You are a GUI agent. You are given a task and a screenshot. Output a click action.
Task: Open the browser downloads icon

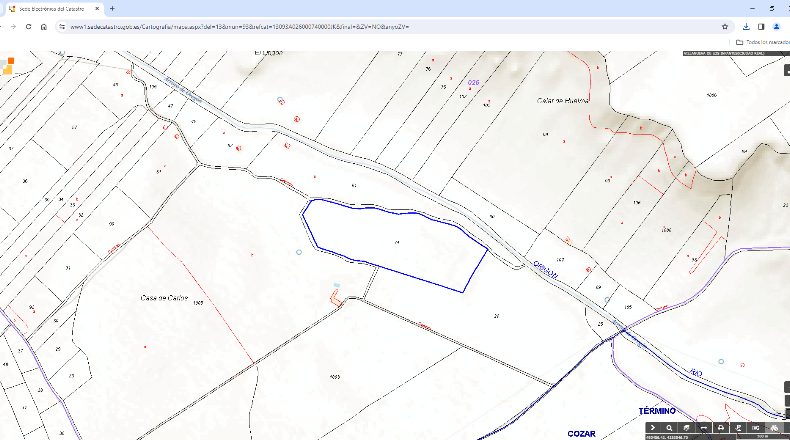746,27
